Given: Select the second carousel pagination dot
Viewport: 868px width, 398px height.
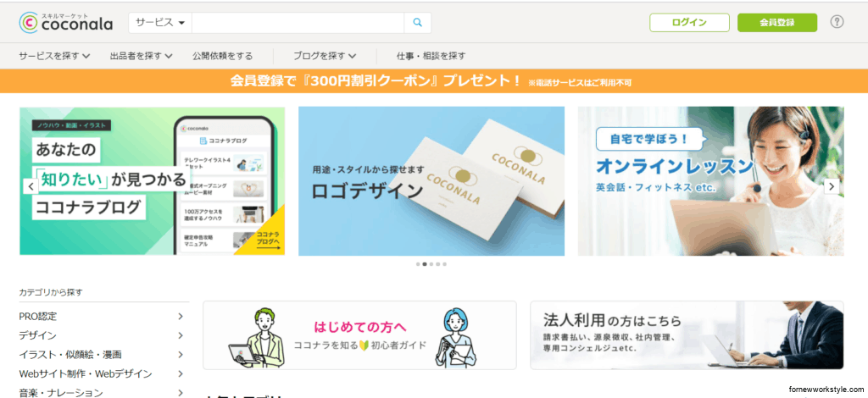Looking at the screenshot, I should tap(425, 264).
